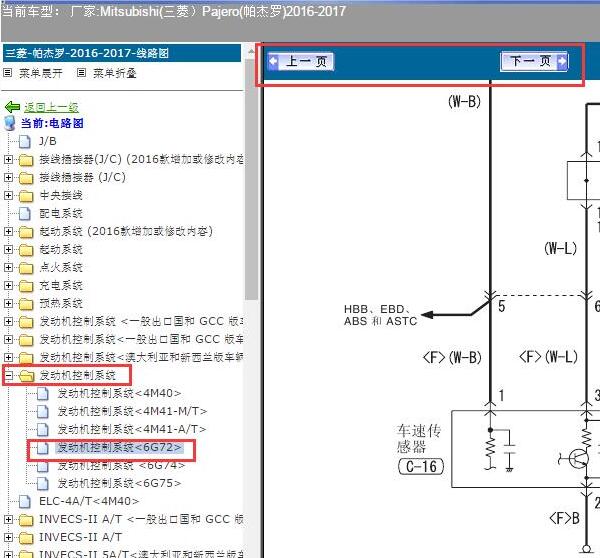Open 发动机控制系统<4M41-A/T> diagram

coord(132,429)
